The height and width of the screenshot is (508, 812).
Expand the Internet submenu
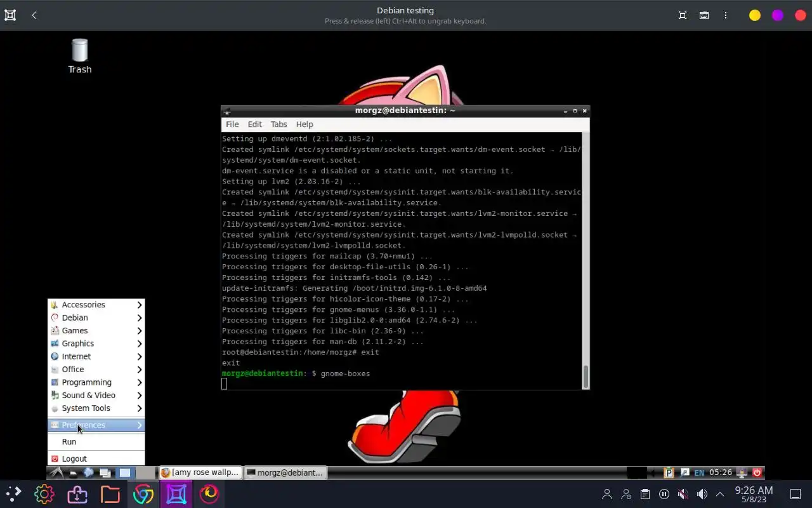[x=96, y=356]
